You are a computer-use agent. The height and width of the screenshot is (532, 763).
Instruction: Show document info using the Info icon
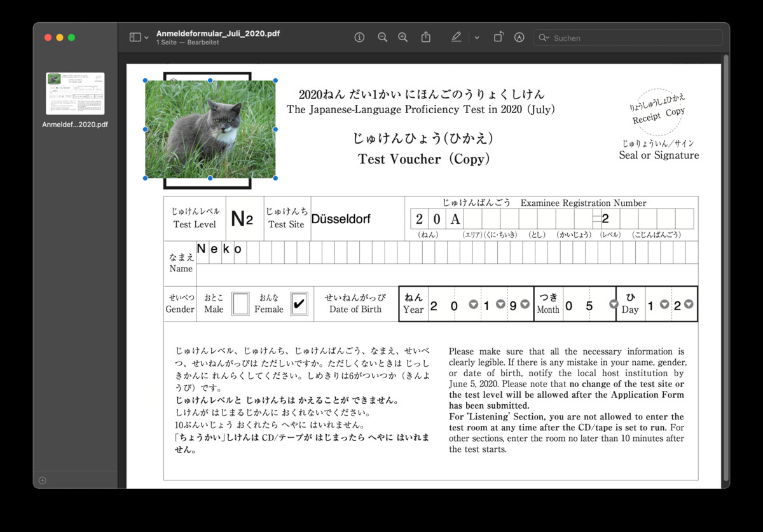[359, 37]
